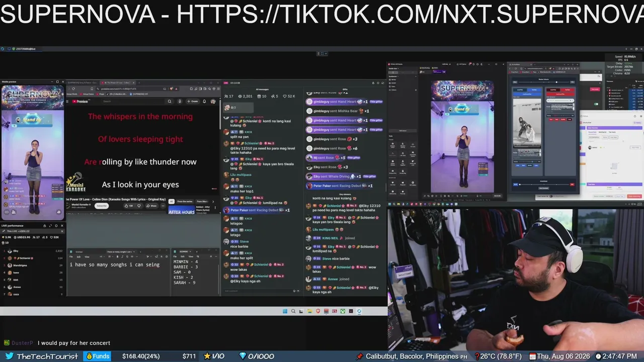The image size is (644, 362).
Task: Click the Add comment chat field
Action: tap(262, 291)
